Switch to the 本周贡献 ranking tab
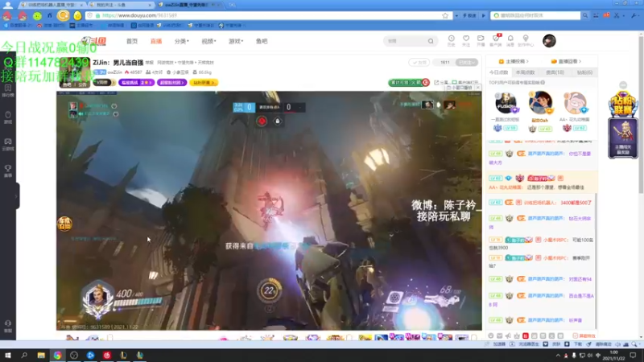 click(x=526, y=72)
